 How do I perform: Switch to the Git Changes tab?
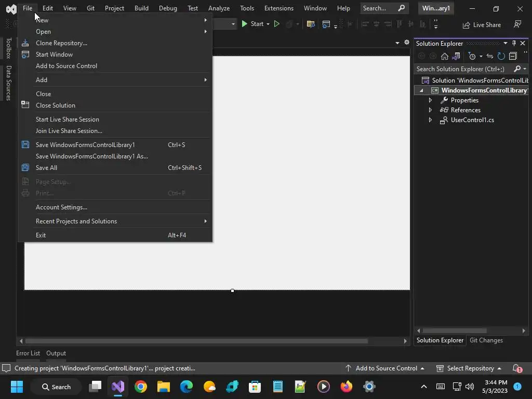486,340
